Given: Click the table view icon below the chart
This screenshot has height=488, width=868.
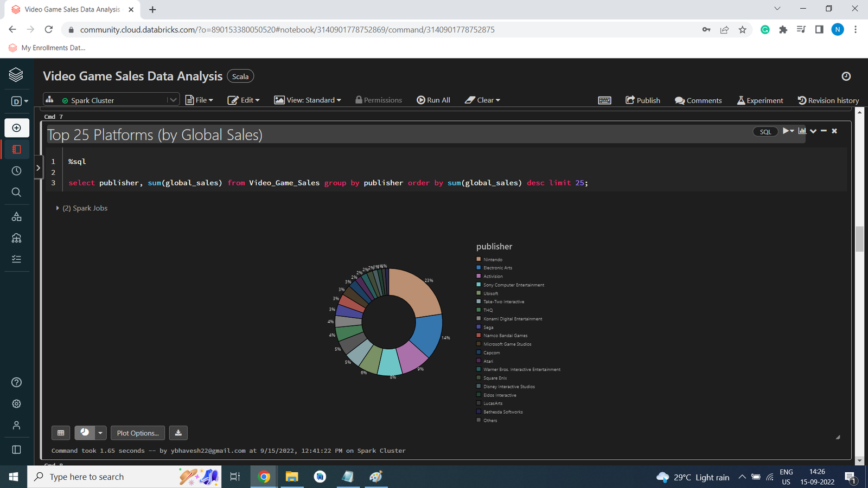Looking at the screenshot, I should 61,433.
